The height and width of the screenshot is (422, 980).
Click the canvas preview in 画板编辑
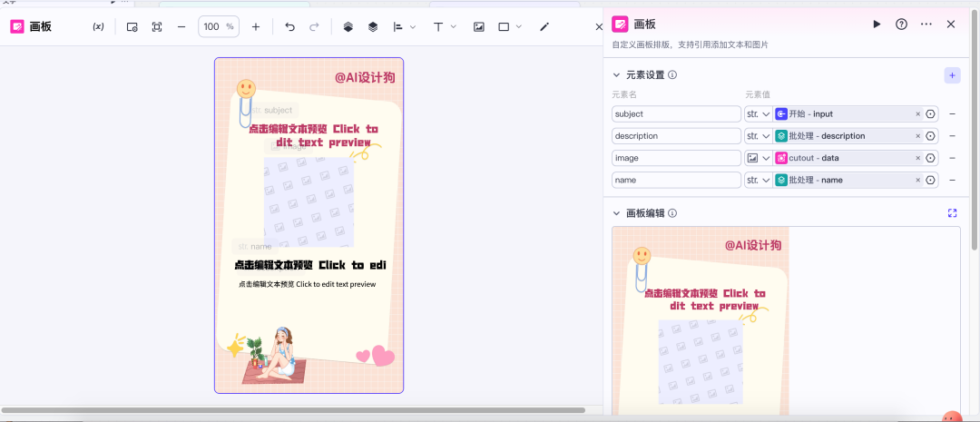[701, 320]
